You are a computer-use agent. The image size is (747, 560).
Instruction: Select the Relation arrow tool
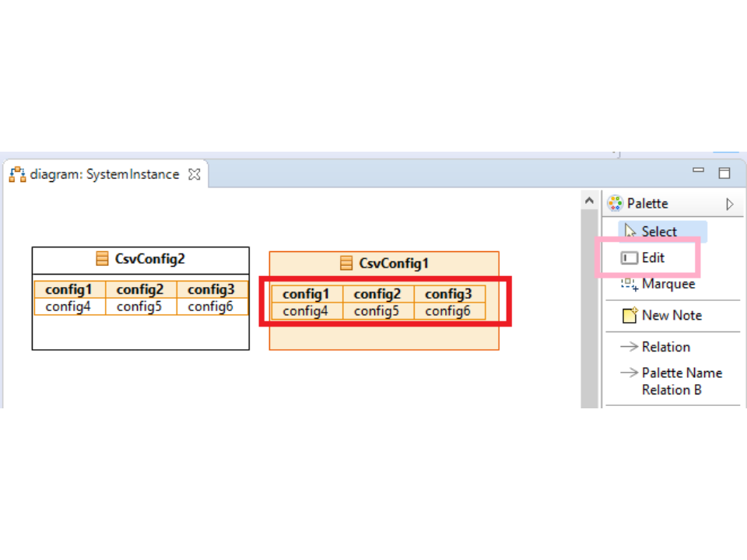[665, 347]
